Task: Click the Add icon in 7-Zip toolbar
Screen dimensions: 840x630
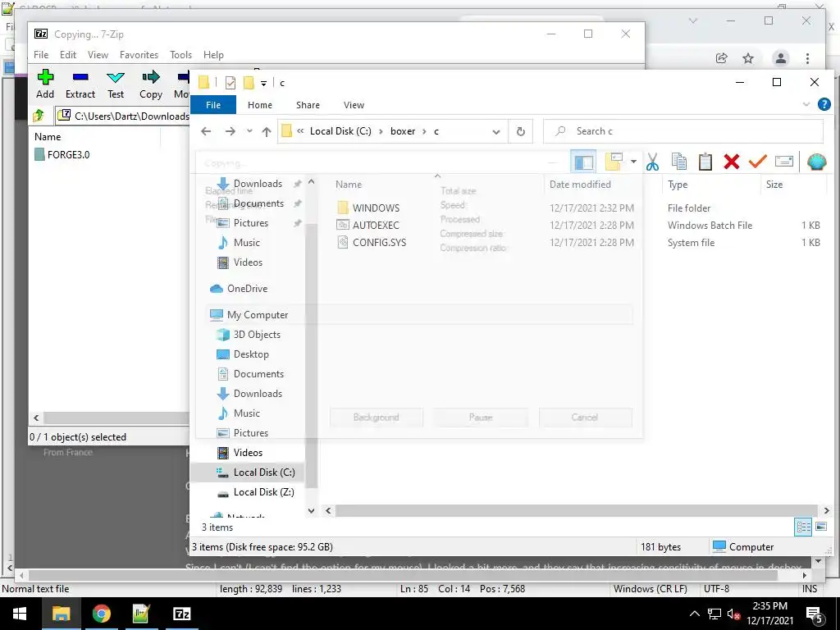Action: click(x=45, y=78)
